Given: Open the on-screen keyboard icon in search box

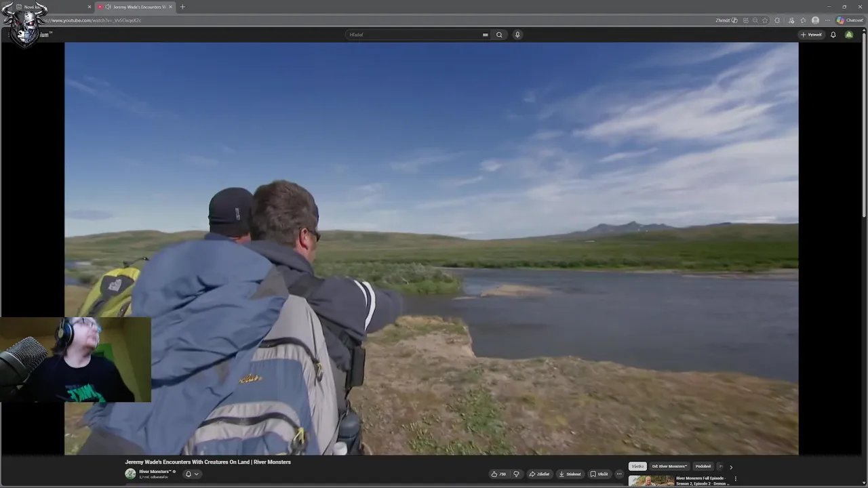Looking at the screenshot, I should 485,35.
